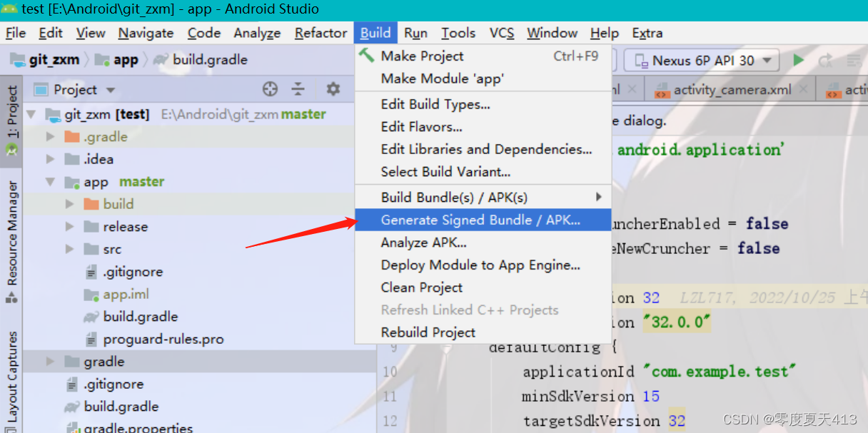Close the activity_camera.xml tab
The image size is (868, 433).
[x=804, y=90]
